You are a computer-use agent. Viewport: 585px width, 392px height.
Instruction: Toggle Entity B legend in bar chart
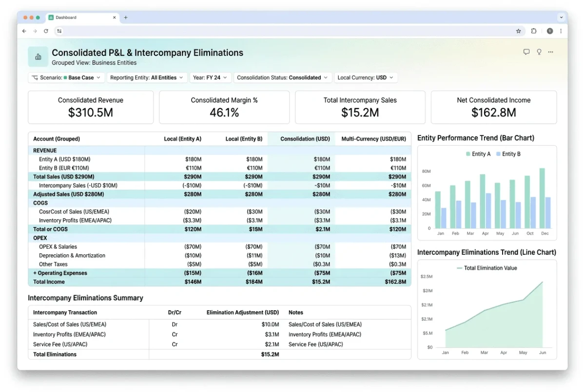coord(508,154)
